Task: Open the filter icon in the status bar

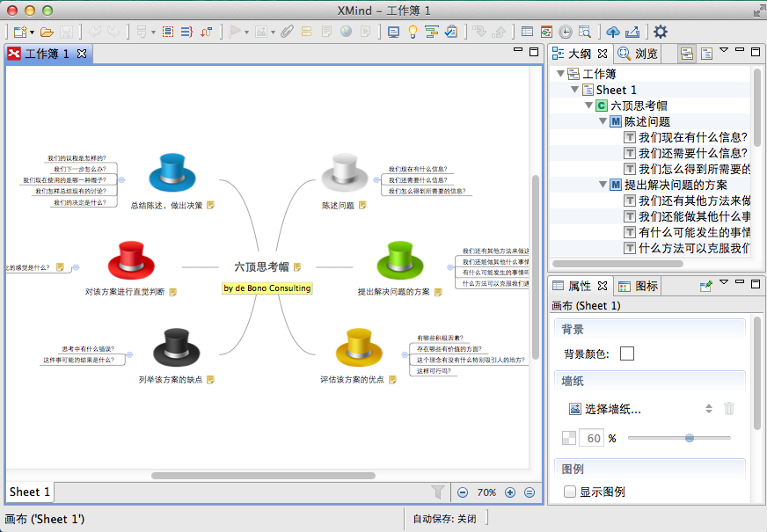Action: point(437,492)
